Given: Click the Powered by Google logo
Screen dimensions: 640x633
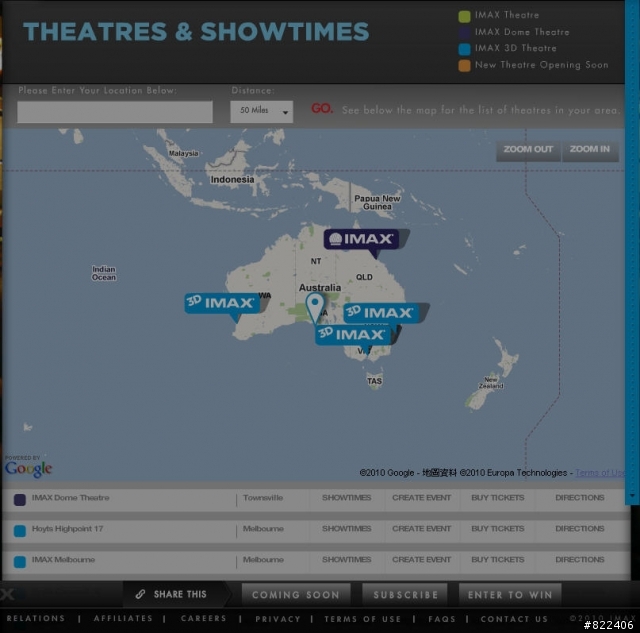Looking at the screenshot, I should click(28, 466).
